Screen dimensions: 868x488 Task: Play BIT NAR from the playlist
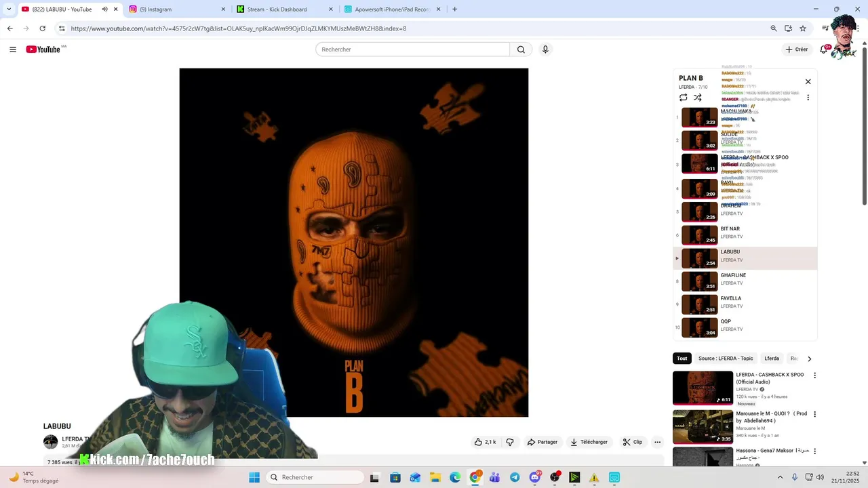point(745,235)
